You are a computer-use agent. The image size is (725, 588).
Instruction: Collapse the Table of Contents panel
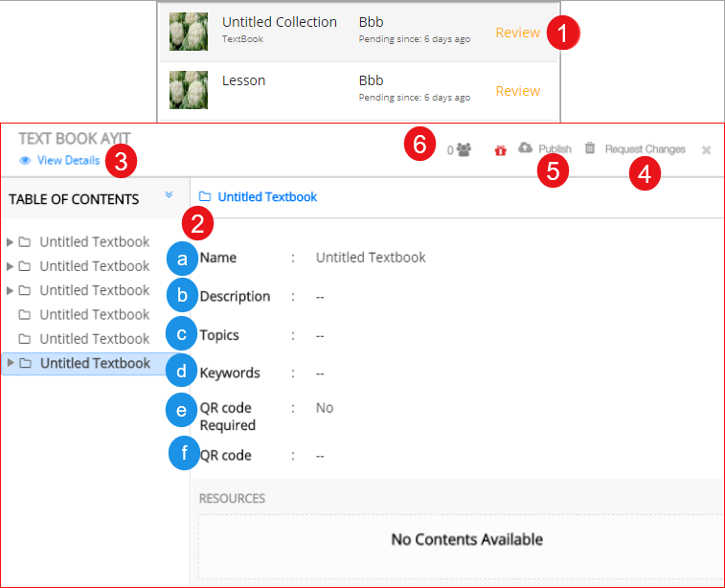click(x=169, y=194)
